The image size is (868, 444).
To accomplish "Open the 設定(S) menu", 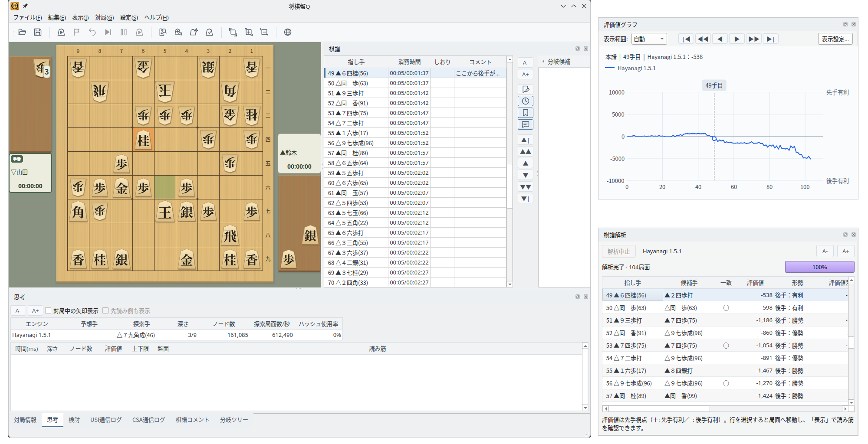I will tap(129, 17).
